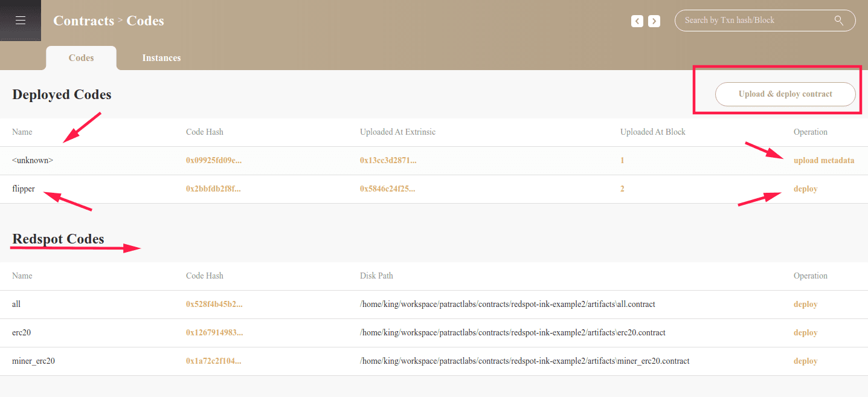
Task: Click the forward navigation arrow icon
Action: pyautogui.click(x=654, y=21)
